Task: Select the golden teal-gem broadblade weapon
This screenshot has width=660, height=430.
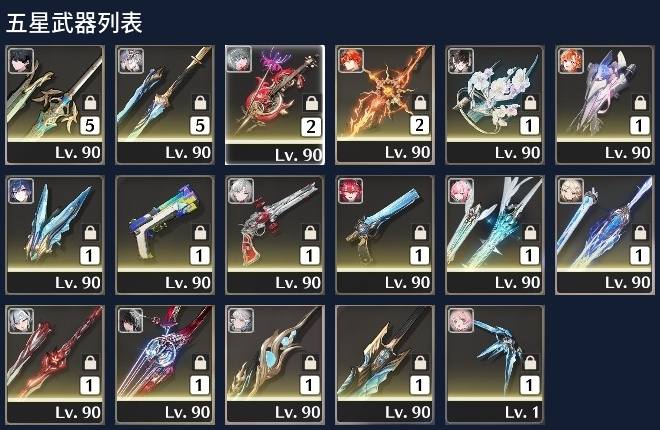Action: point(275,365)
